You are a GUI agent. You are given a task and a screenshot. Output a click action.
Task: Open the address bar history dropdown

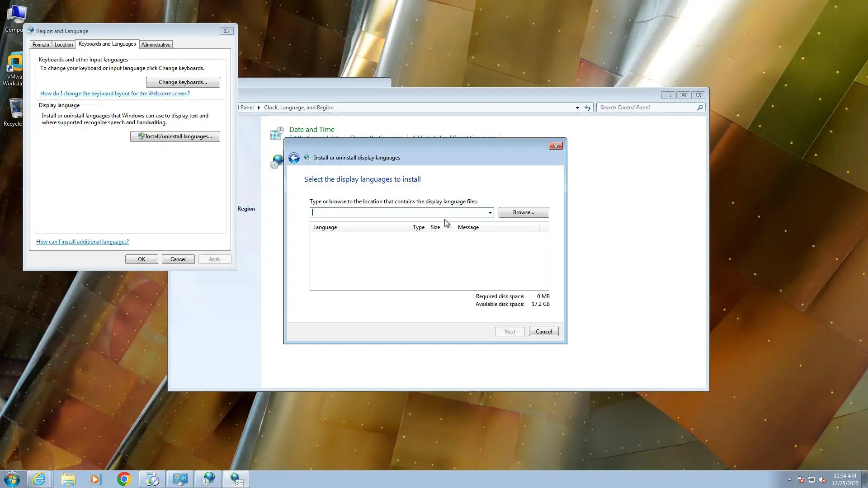tap(577, 108)
